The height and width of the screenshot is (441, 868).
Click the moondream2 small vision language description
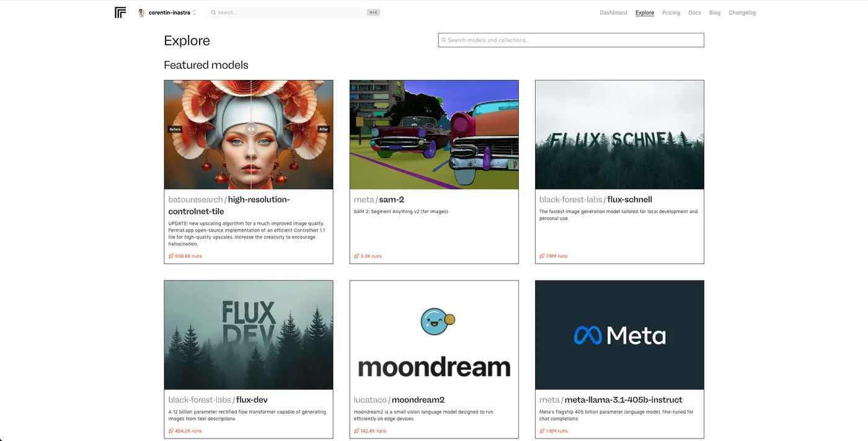pyautogui.click(x=423, y=415)
